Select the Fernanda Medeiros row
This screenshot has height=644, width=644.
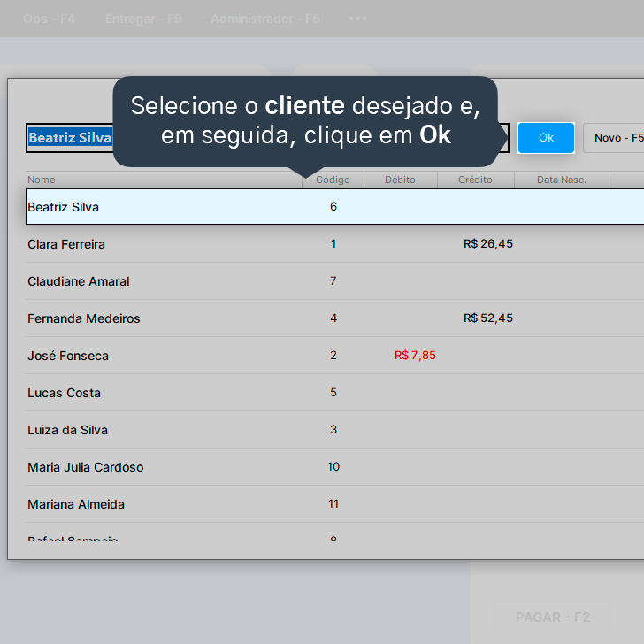[x=334, y=318]
